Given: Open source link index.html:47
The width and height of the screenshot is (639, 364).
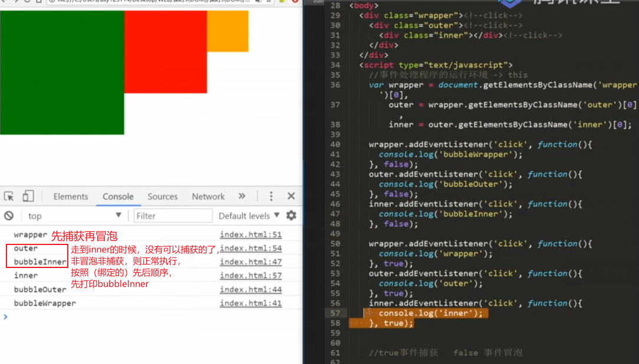Looking at the screenshot, I should point(251,262).
